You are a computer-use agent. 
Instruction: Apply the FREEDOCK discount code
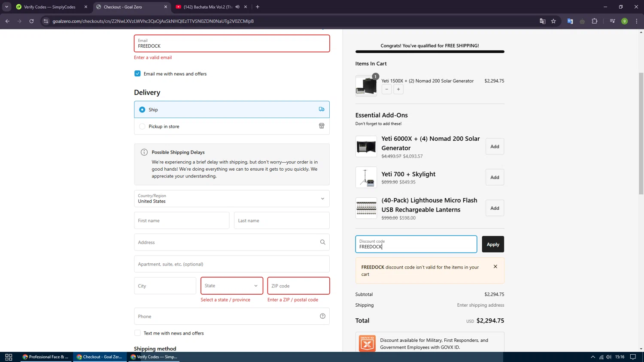tap(493, 244)
